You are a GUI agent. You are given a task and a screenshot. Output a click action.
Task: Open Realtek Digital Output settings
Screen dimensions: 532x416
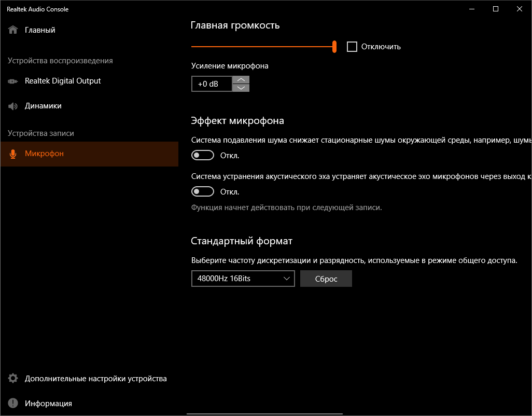[63, 81]
